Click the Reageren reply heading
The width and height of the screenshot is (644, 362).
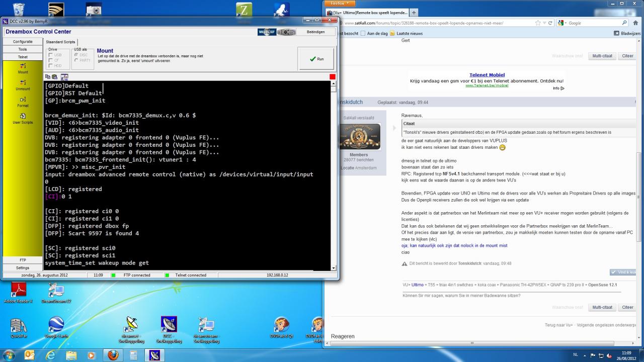pyautogui.click(x=343, y=336)
